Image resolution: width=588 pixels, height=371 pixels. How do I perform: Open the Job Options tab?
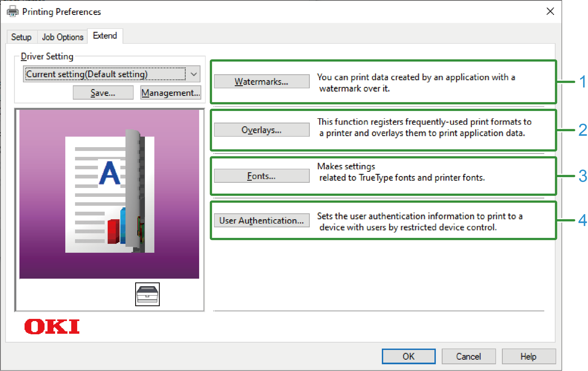click(63, 37)
